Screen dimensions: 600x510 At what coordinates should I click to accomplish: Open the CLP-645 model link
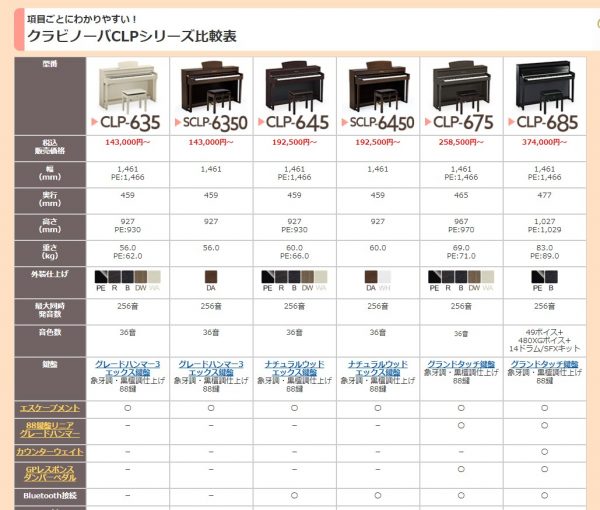[x=297, y=122]
